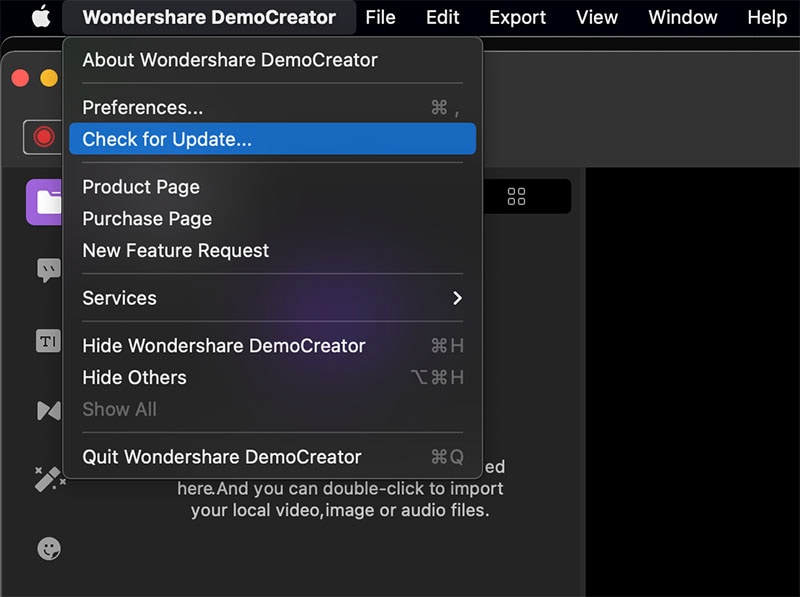The image size is (800, 597).
Task: Click the red record button icon
Action: [43, 137]
